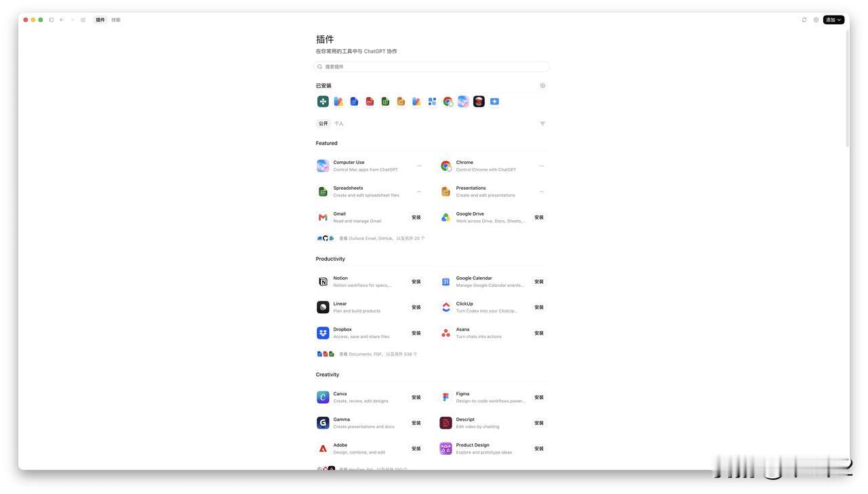Screen dimensions: 868x494
Task: Click the filter icon right of 个人
Action: point(542,123)
